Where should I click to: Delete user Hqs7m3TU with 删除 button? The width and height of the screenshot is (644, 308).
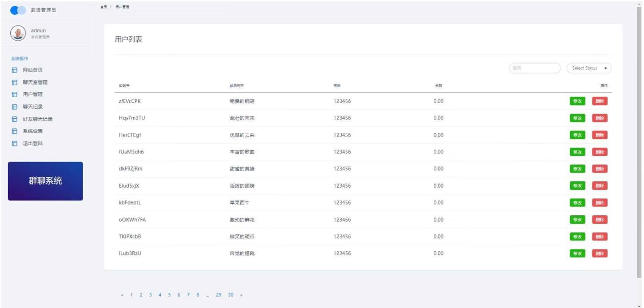[x=600, y=118]
